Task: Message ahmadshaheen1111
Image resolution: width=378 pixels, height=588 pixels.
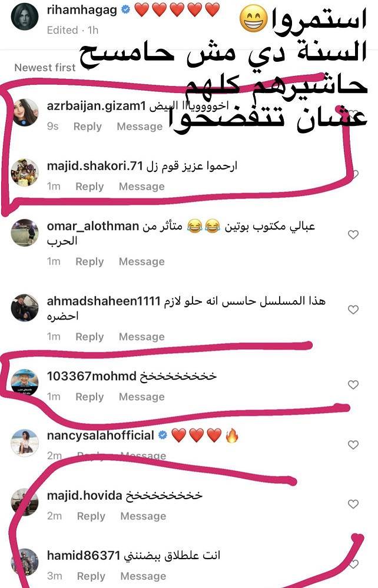Action: click(142, 337)
